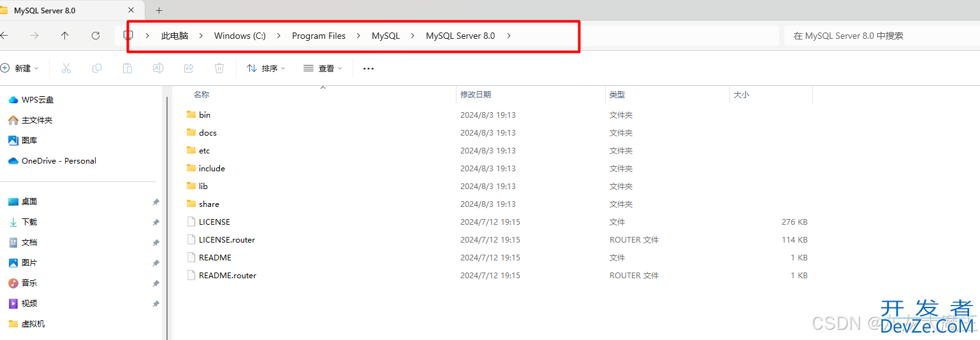The width and height of the screenshot is (980, 340).
Task: Click pin icon next to 图片
Action: [156, 263]
